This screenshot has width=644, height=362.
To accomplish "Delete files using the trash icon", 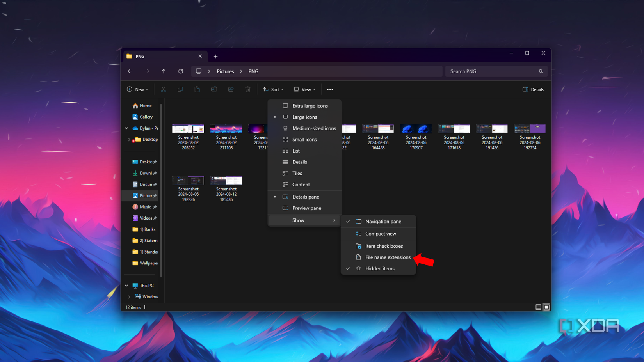I will click(x=247, y=89).
